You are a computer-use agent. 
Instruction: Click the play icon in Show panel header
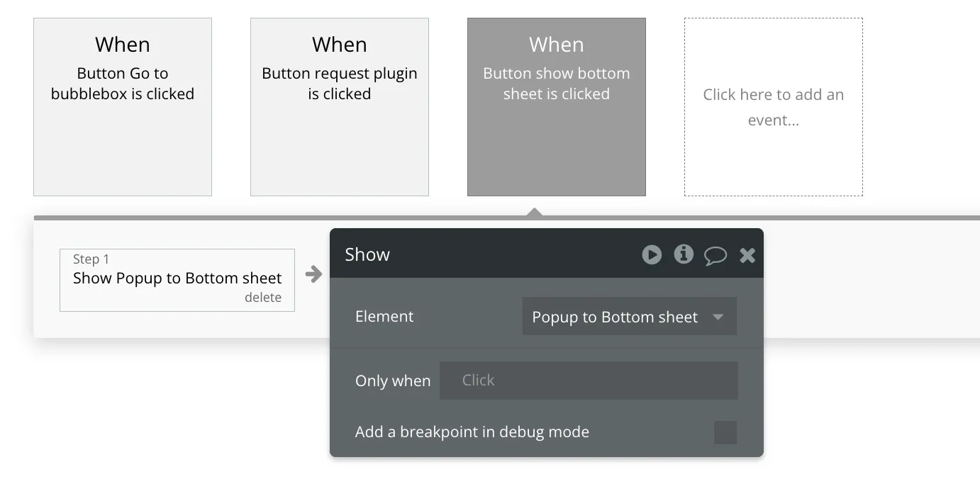(x=652, y=254)
